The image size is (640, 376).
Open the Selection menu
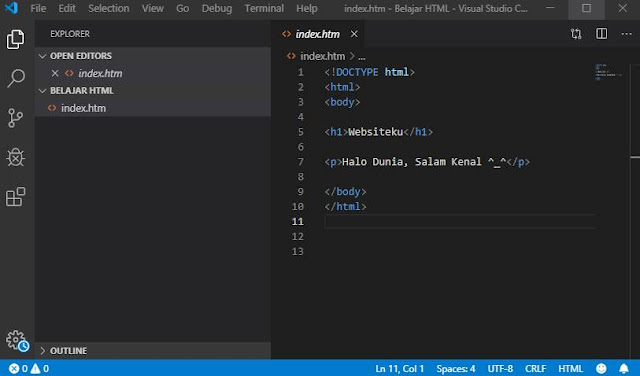(109, 8)
